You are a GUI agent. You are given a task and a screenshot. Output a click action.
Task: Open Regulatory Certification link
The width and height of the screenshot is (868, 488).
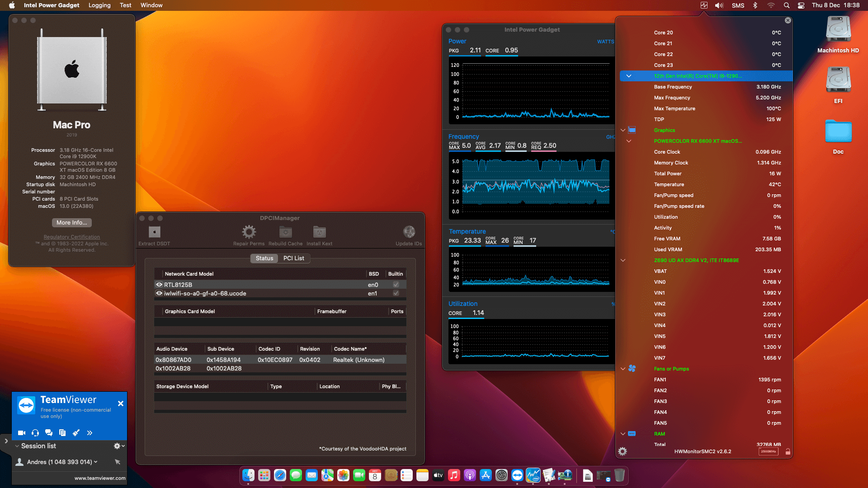(72, 237)
